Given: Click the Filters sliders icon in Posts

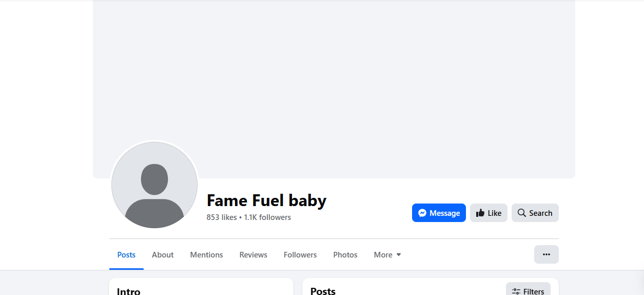Looking at the screenshot, I should 516,291.
